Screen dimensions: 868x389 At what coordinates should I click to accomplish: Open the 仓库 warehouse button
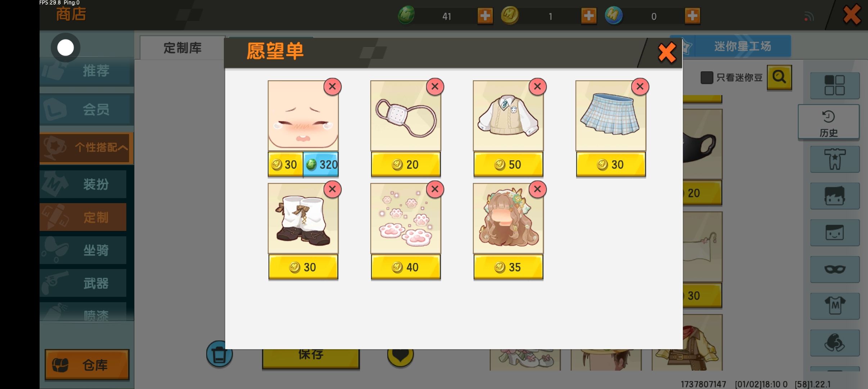pyautogui.click(x=87, y=365)
